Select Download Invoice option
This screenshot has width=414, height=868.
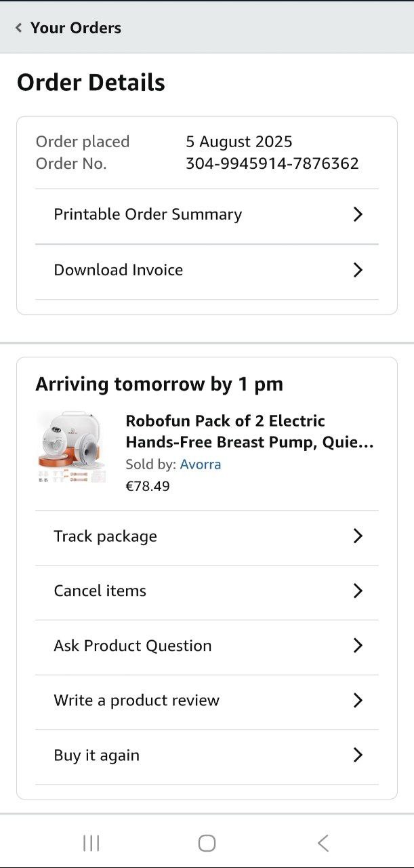119,270
